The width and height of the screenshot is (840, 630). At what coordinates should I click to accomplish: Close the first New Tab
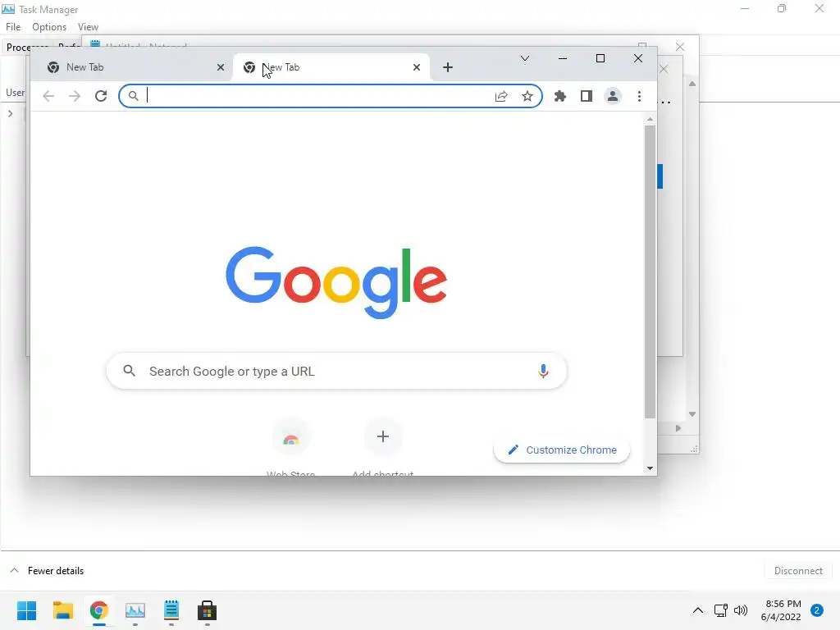point(220,67)
